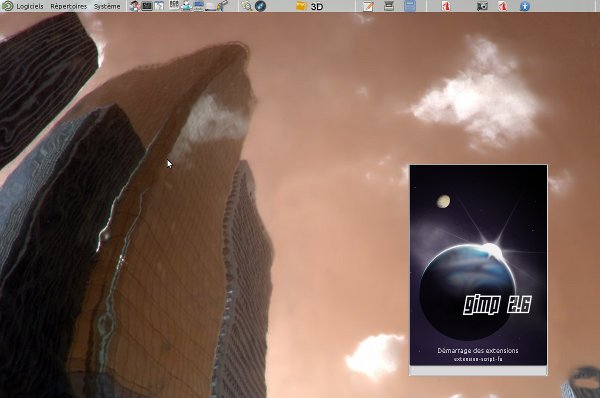Open the blue accessibility icon
The width and height of the screenshot is (600, 398).
coord(525,6)
